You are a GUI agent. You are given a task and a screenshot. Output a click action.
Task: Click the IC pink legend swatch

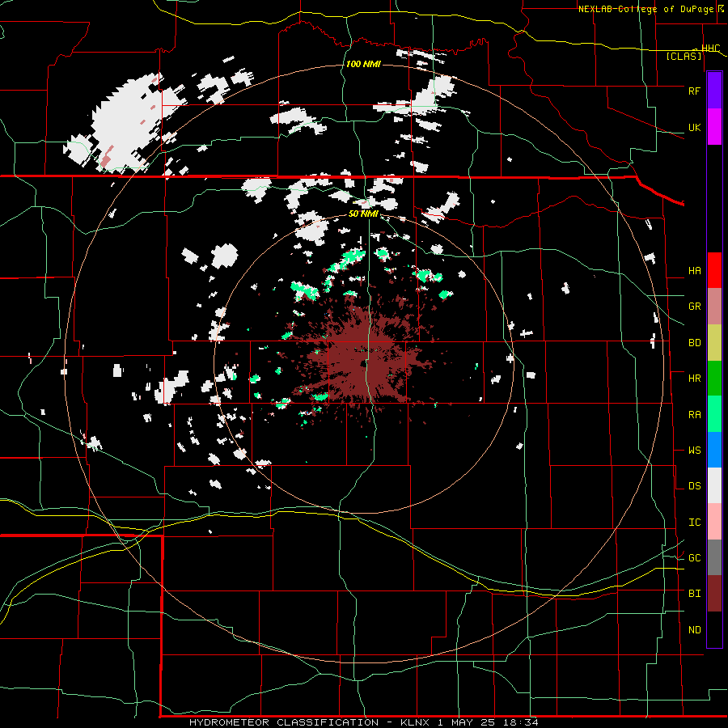pos(714,522)
